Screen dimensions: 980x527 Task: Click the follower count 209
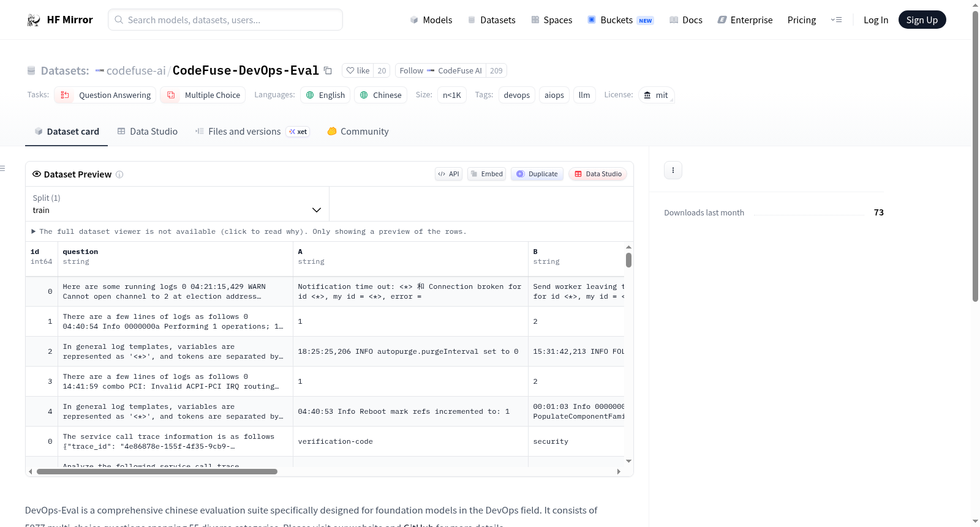[x=496, y=71]
